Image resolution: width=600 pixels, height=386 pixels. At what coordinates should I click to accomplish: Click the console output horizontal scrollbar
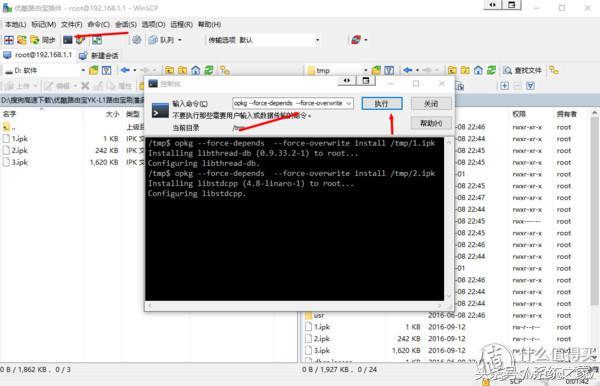[295, 305]
